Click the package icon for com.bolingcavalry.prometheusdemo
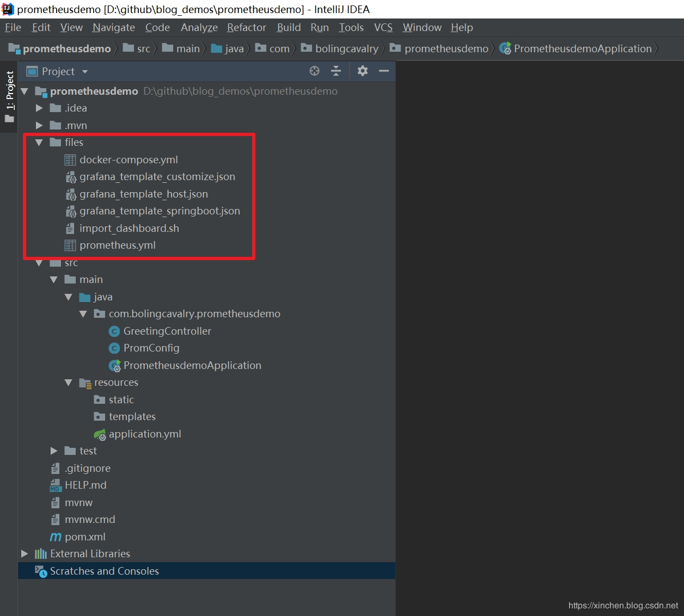Screen dimensions: 684x616 (99, 314)
